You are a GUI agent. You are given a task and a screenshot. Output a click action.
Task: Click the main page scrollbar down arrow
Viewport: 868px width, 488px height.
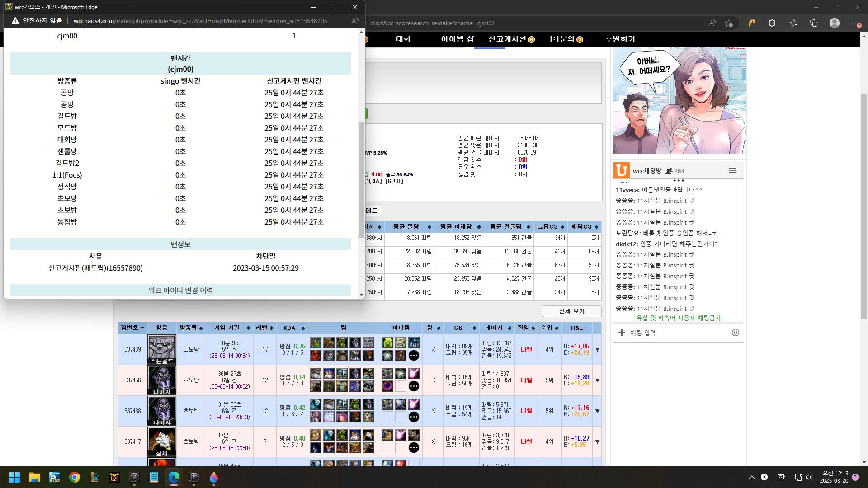pyautogui.click(x=864, y=462)
